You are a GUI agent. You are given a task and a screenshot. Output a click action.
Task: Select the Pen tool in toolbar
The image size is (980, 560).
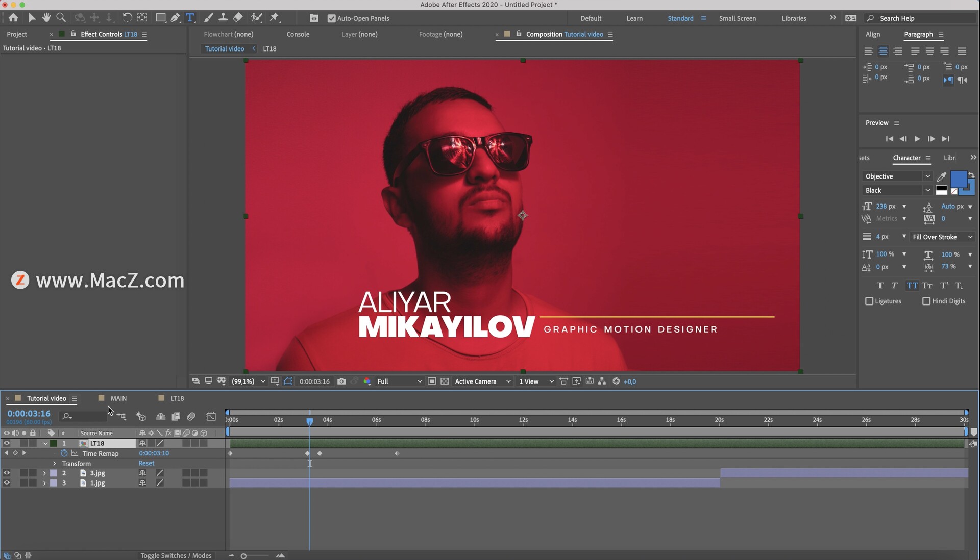click(175, 18)
